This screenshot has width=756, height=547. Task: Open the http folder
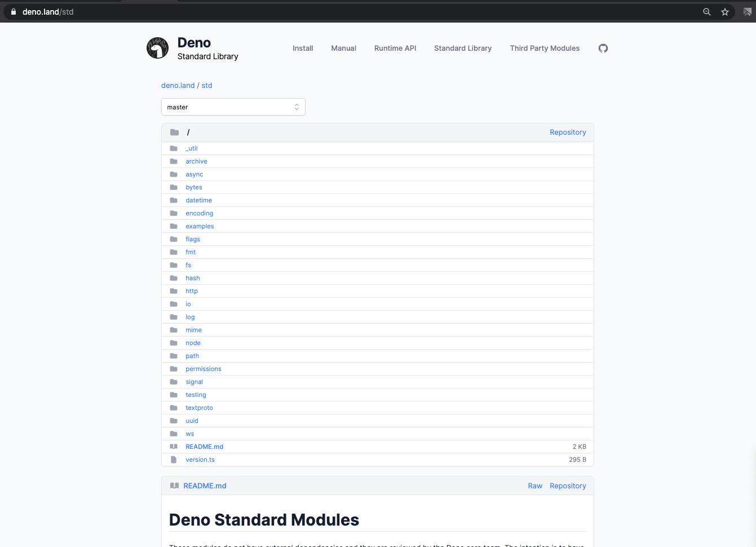click(192, 291)
